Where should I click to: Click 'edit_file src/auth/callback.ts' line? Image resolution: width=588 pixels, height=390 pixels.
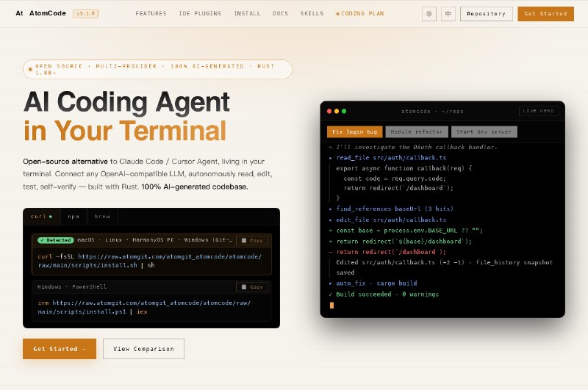(x=388, y=220)
